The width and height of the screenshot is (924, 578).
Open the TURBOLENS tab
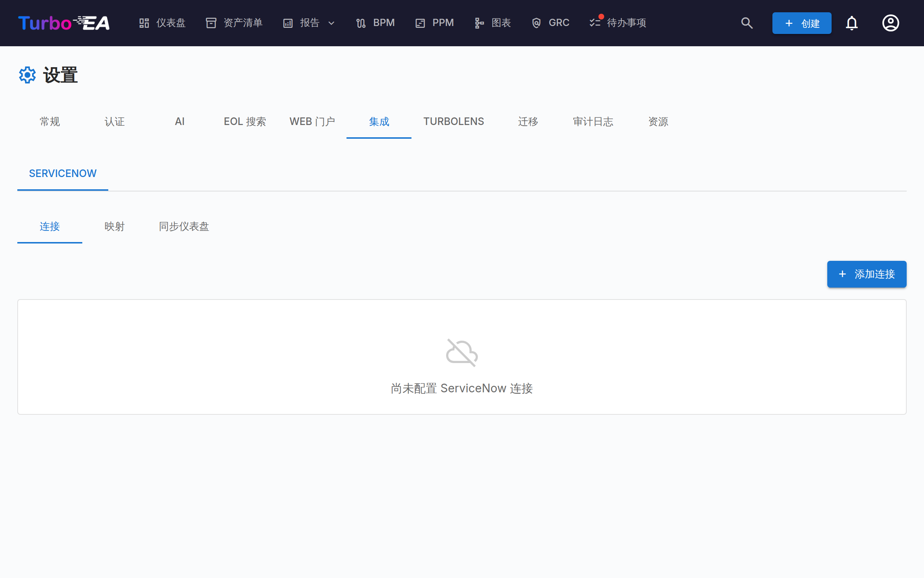point(454,122)
